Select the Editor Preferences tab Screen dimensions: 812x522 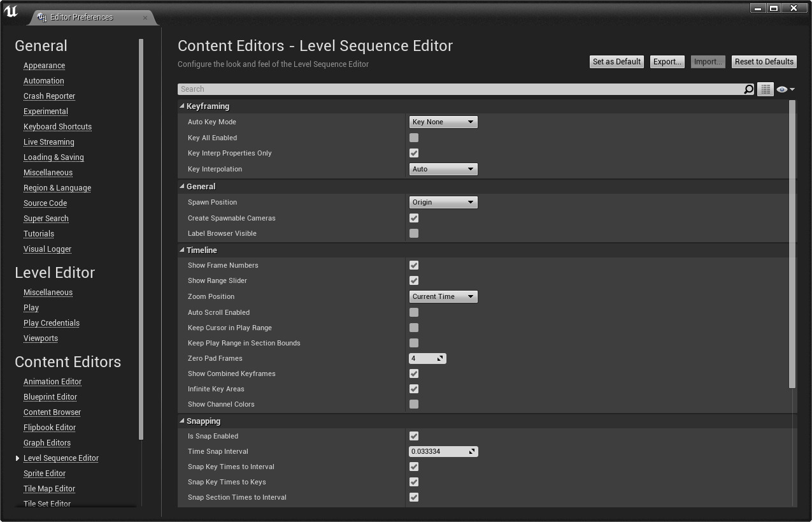[82, 17]
